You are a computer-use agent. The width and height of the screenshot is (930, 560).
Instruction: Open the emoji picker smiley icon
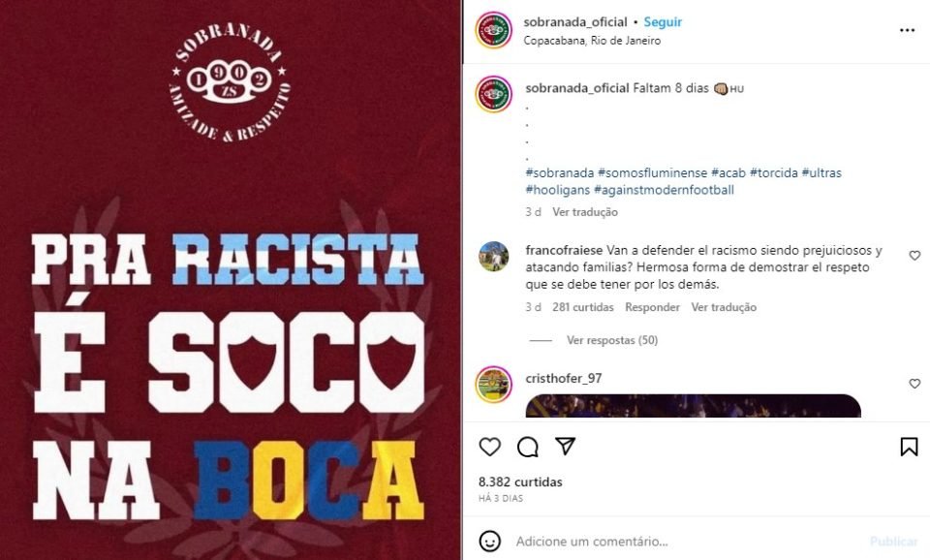tap(490, 541)
